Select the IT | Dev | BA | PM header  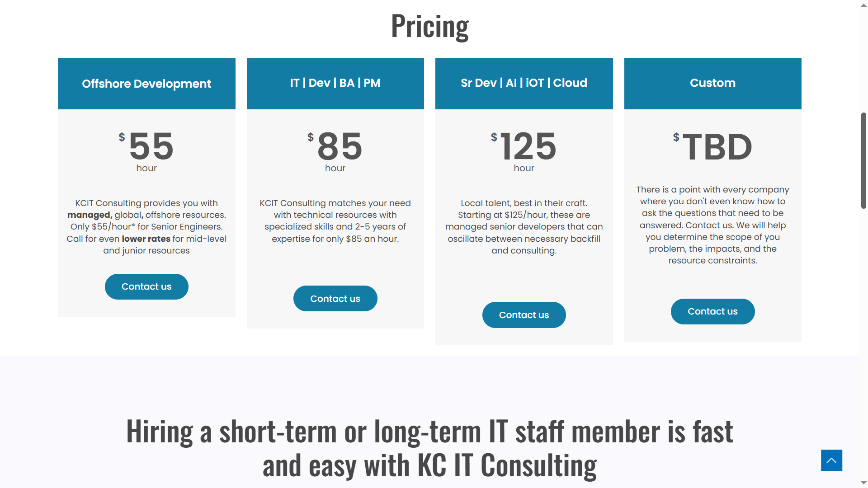(x=335, y=84)
